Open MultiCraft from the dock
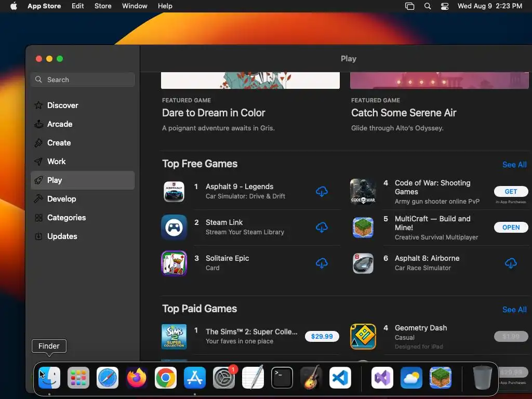Screen dimensions: 532x399 click(441, 377)
